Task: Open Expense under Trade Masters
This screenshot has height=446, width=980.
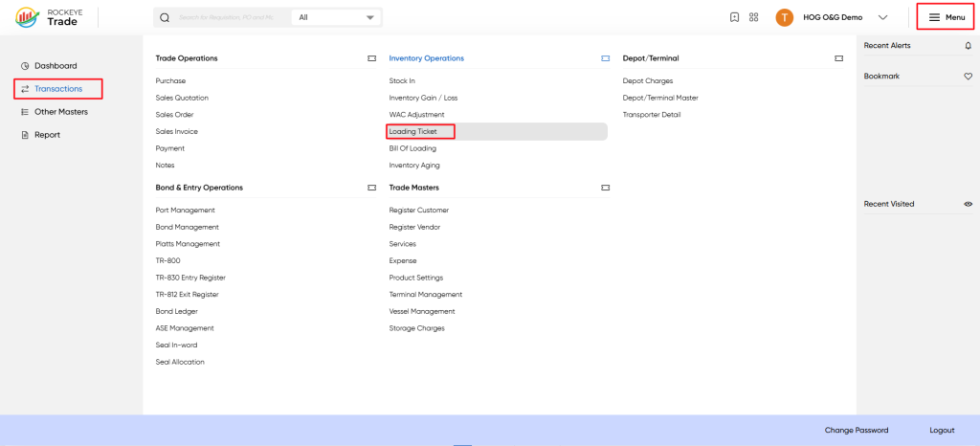Action: [x=403, y=261]
